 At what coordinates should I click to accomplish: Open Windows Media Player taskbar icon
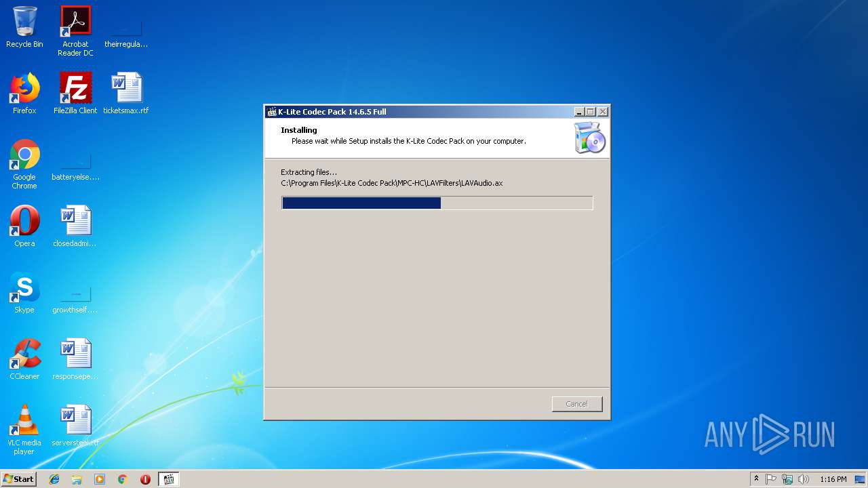pyautogui.click(x=100, y=479)
